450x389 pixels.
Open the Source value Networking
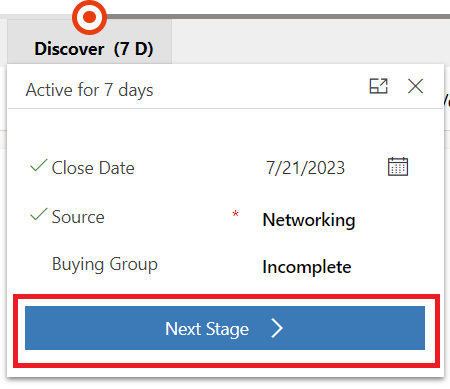point(309,220)
